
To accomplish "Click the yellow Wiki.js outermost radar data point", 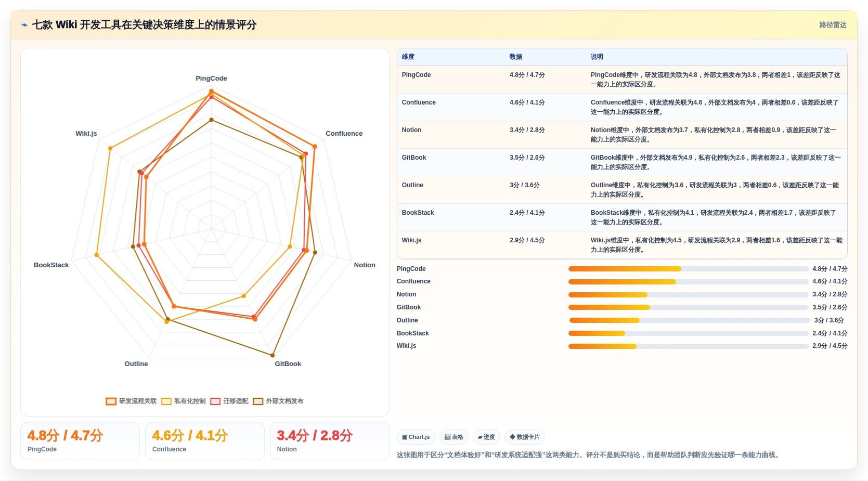I will (x=110, y=149).
